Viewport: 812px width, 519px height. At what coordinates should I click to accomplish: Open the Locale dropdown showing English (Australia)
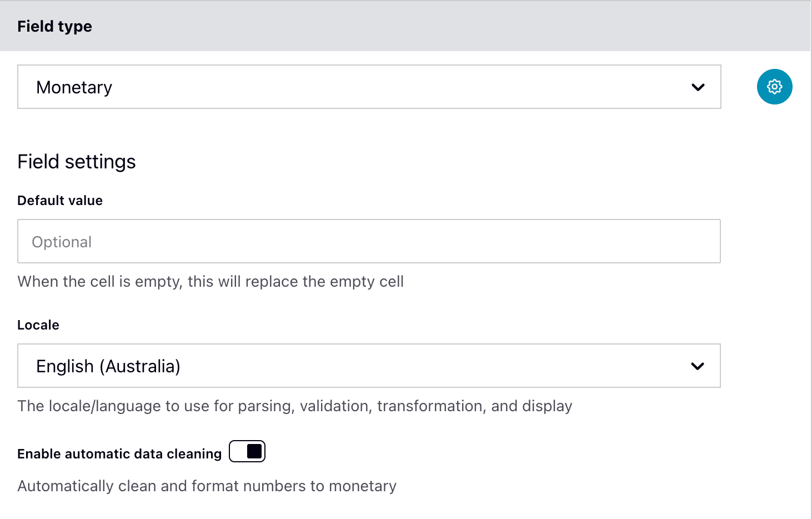(x=369, y=366)
